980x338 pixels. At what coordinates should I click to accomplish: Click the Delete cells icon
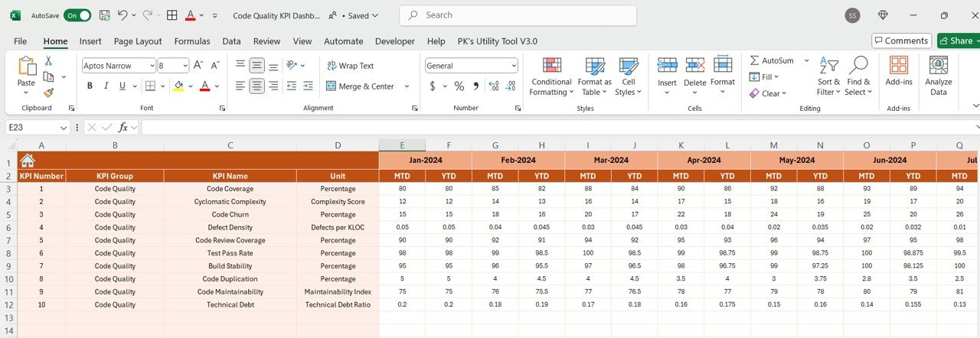pos(695,66)
